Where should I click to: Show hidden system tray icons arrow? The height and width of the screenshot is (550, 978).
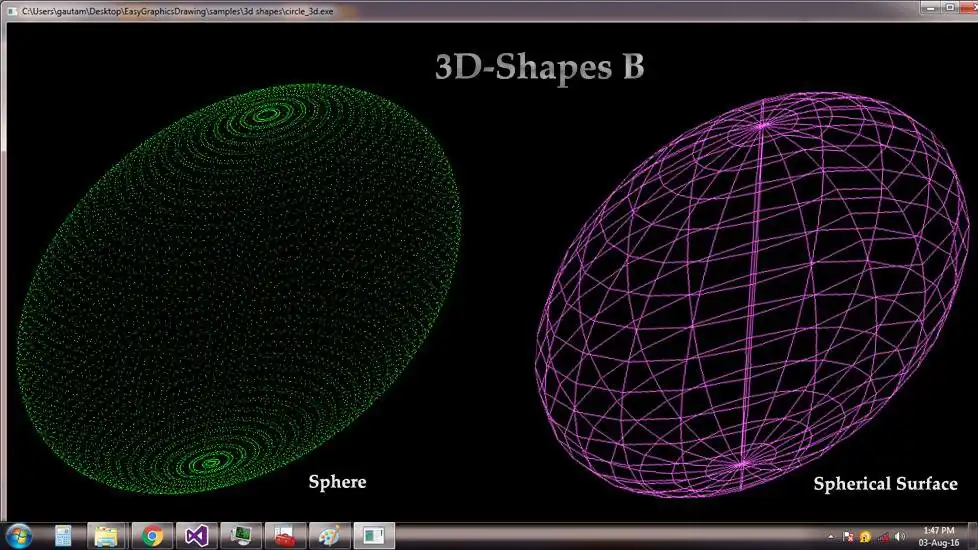point(831,537)
